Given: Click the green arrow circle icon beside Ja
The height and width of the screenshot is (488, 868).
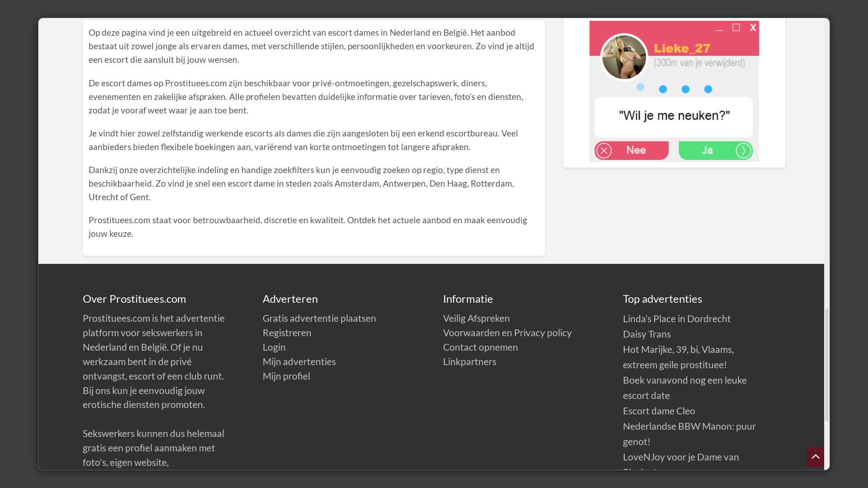Looking at the screenshot, I should click(x=743, y=151).
